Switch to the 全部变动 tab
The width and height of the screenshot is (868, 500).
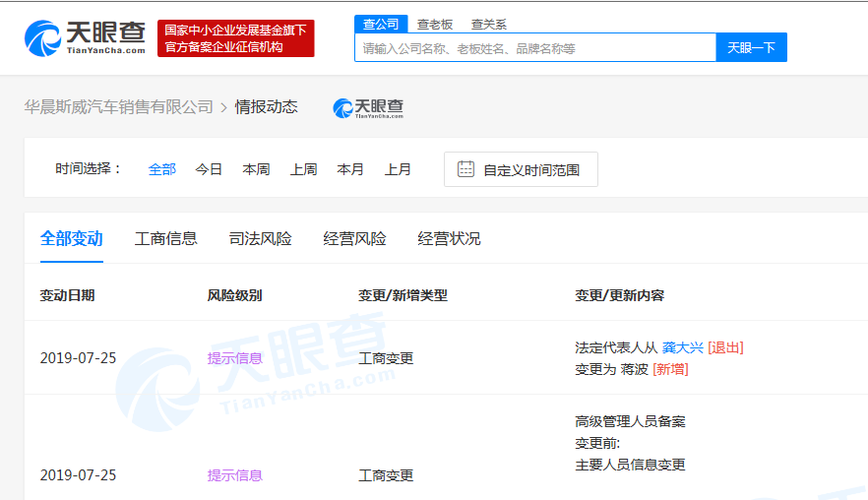point(72,238)
